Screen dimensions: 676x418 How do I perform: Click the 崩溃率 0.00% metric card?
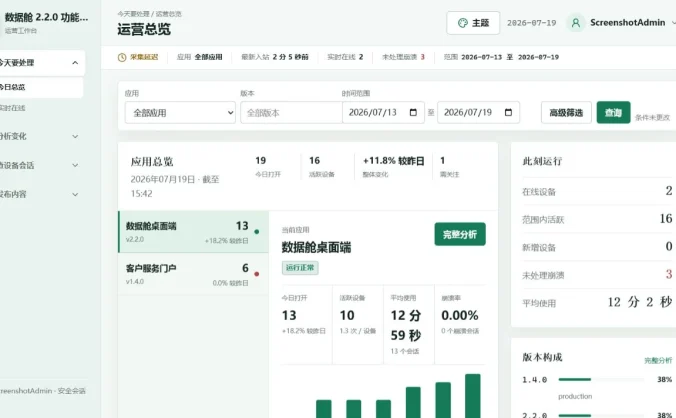tap(460, 324)
